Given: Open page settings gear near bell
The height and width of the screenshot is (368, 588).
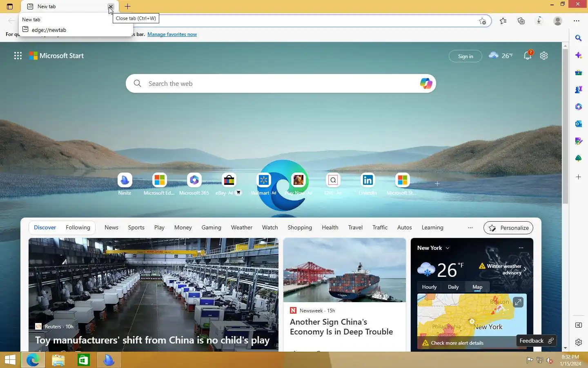Looking at the screenshot, I should (544, 56).
